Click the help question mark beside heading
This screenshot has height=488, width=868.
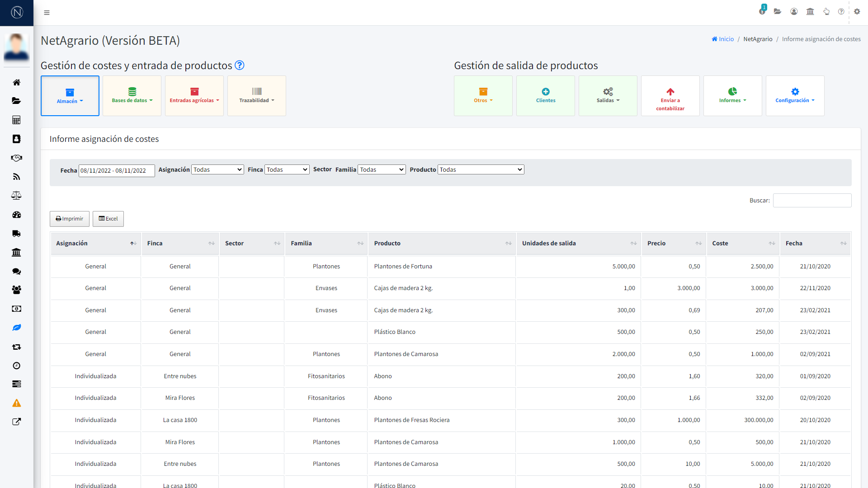240,66
